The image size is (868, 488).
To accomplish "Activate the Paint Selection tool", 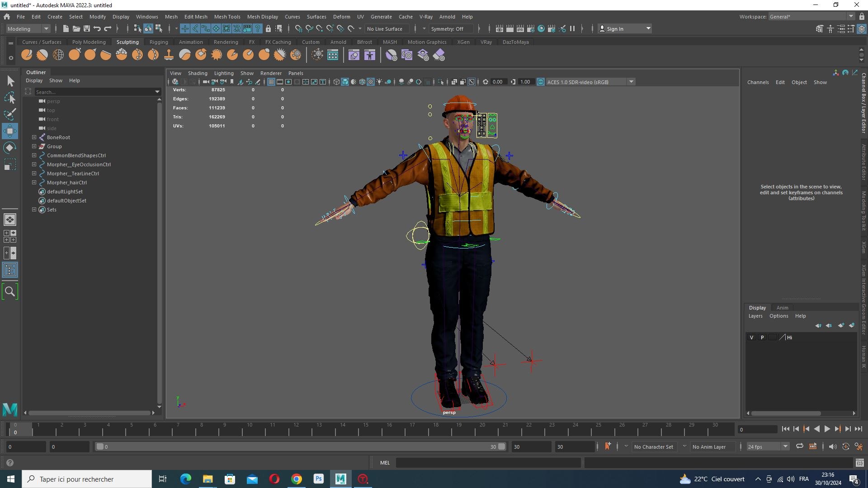I will tap(10, 114).
